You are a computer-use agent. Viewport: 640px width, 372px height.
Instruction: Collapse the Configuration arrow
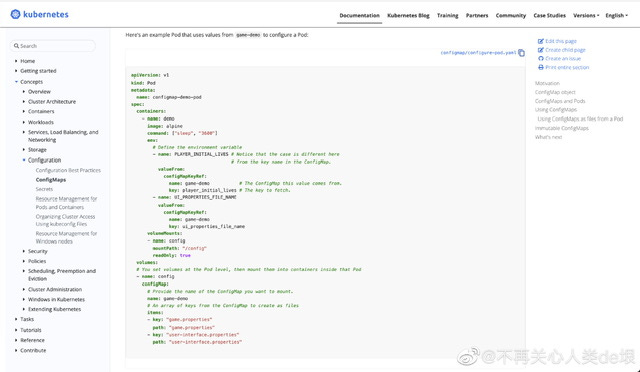[24, 160]
